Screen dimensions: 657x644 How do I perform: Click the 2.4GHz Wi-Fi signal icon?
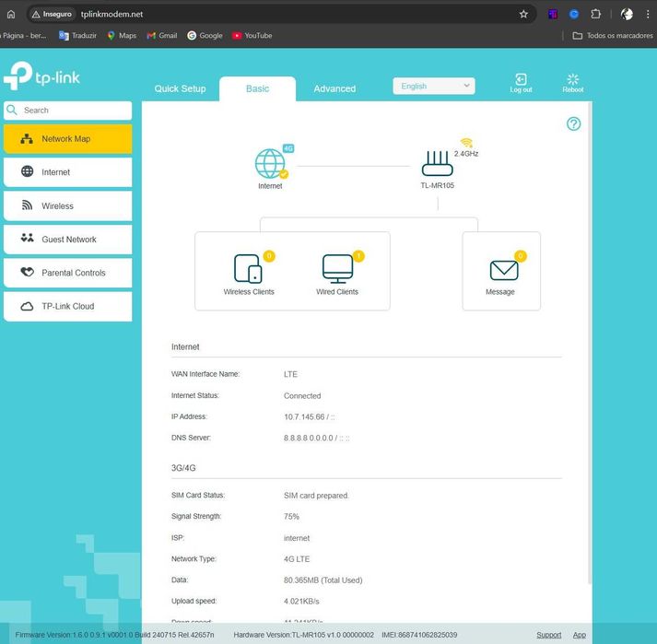click(467, 143)
